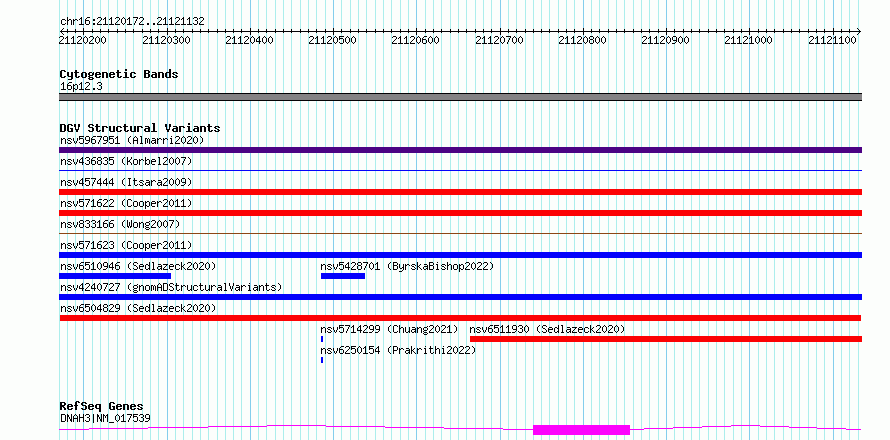The image size is (890, 440).
Task: Click the chr16:21120172..21121132 region label
Action: (x=132, y=22)
